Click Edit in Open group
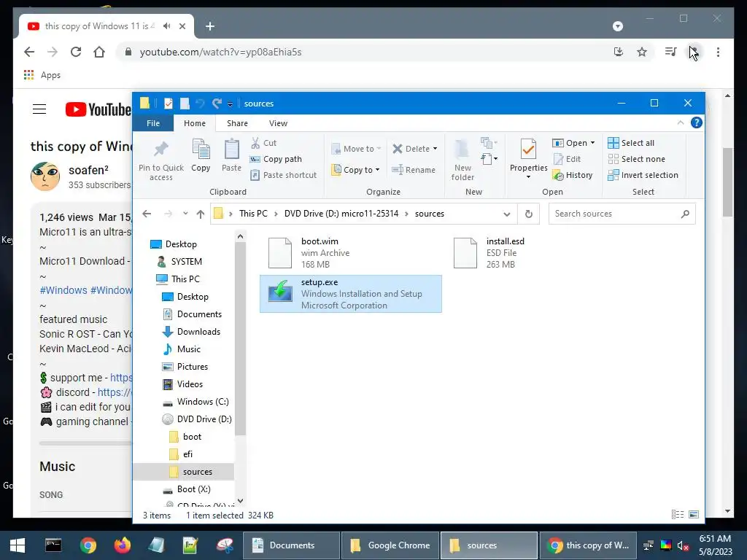Image resolution: width=747 pixels, height=560 pixels. tap(567, 159)
